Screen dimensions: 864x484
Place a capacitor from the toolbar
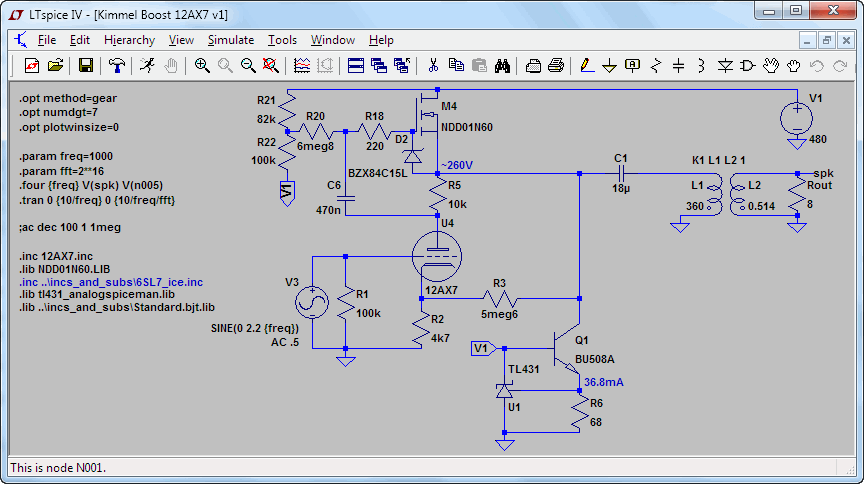(678, 66)
